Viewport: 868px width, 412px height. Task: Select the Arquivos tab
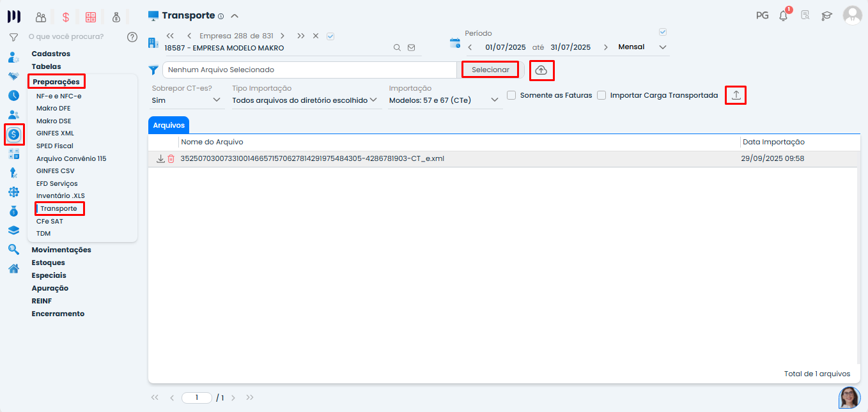pyautogui.click(x=169, y=126)
